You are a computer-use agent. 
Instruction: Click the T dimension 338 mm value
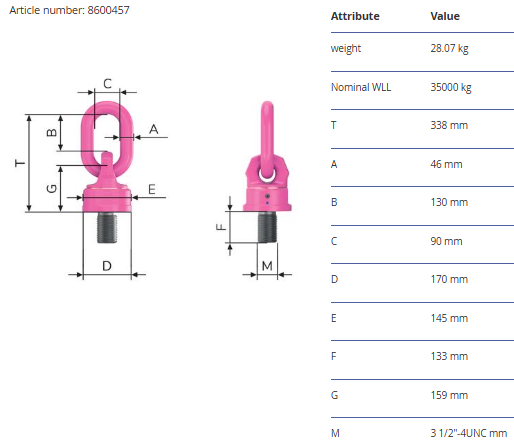coord(449,126)
